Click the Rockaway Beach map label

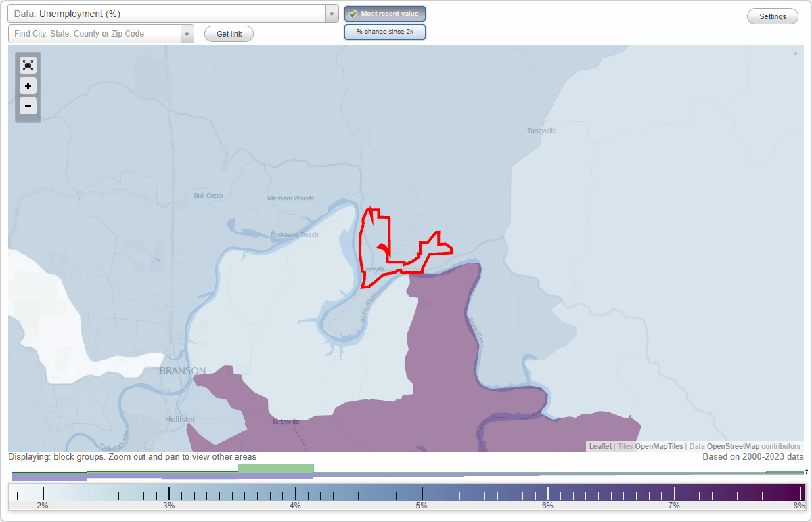294,234
